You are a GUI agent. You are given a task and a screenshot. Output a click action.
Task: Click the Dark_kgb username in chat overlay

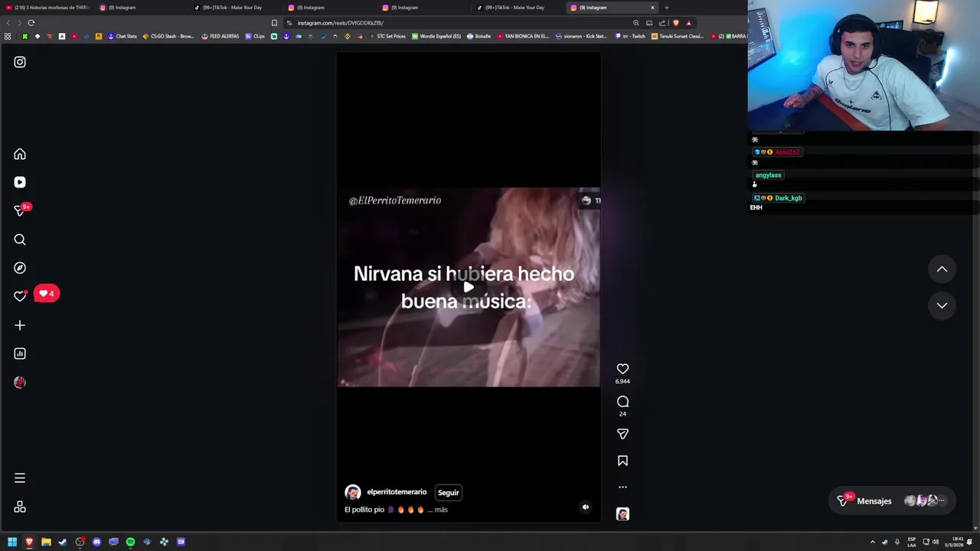(788, 198)
